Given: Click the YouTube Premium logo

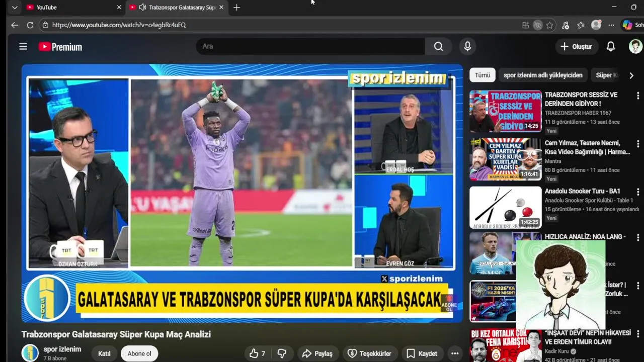Looking at the screenshot, I should (60, 47).
